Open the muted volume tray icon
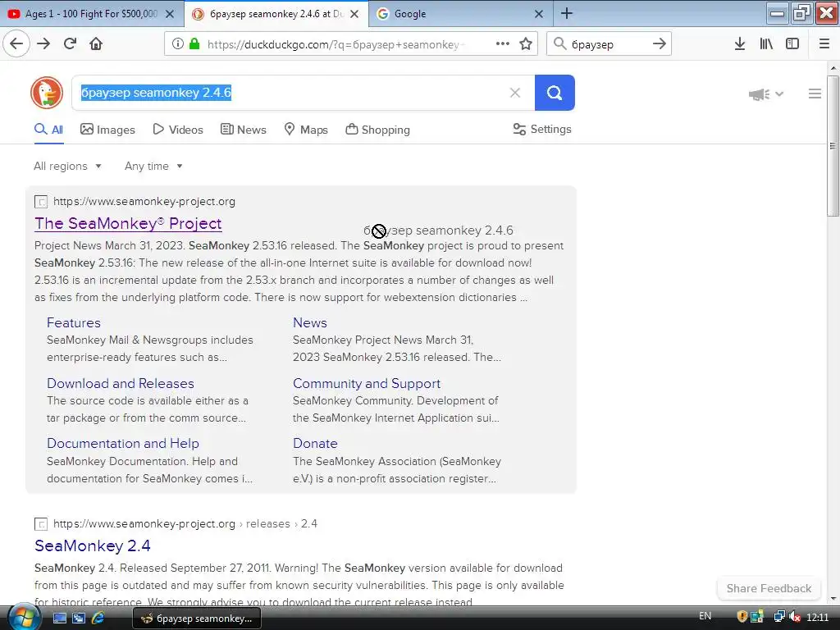840x630 pixels. coord(795,617)
